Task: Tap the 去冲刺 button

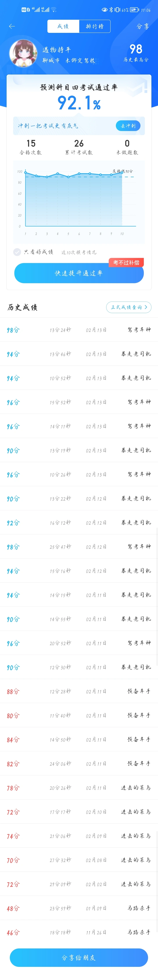Action: coord(128,126)
